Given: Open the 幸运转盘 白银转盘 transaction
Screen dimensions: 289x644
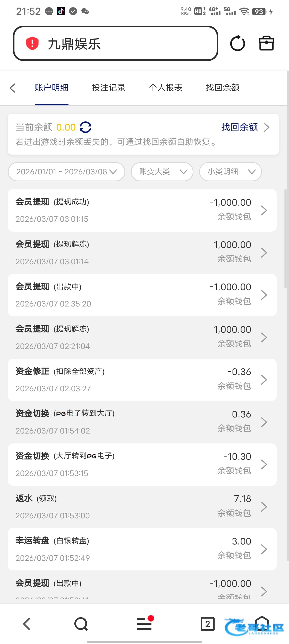Looking at the screenshot, I should tap(142, 549).
